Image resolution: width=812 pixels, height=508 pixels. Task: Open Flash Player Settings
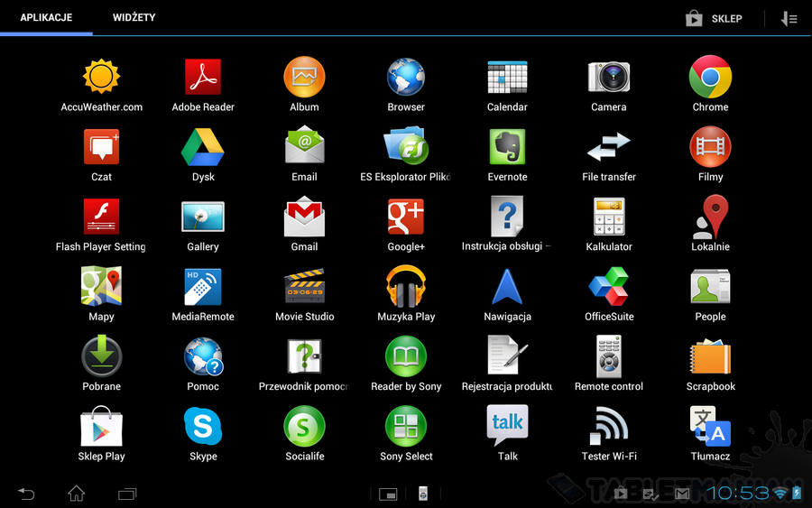101,217
